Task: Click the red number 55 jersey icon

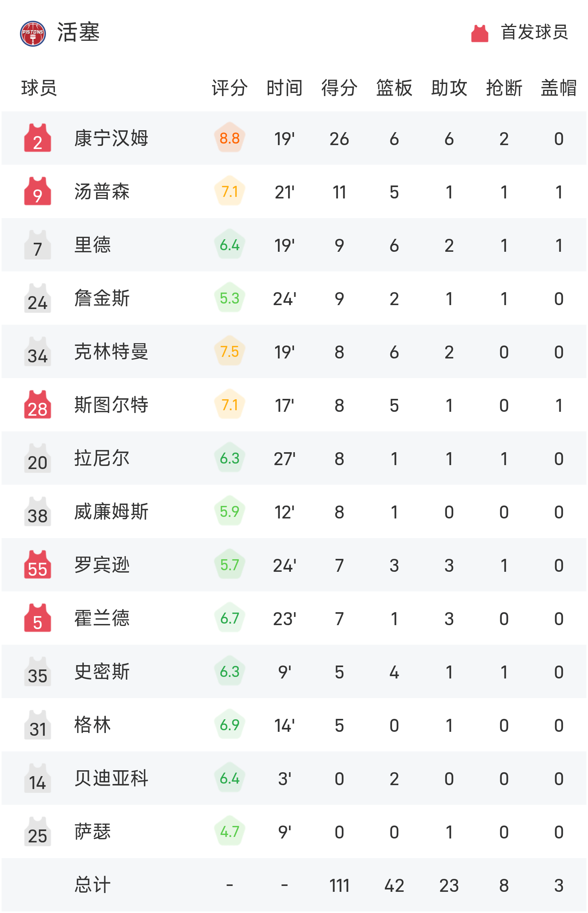Action: pyautogui.click(x=38, y=565)
